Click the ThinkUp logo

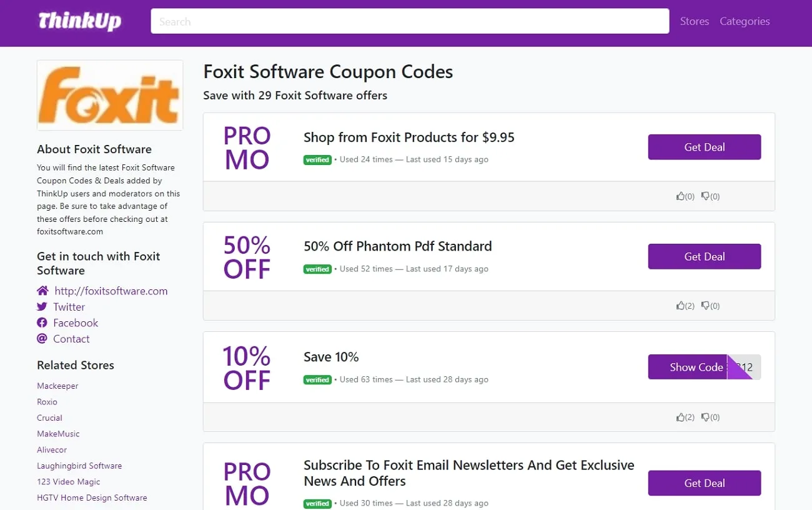(x=79, y=21)
